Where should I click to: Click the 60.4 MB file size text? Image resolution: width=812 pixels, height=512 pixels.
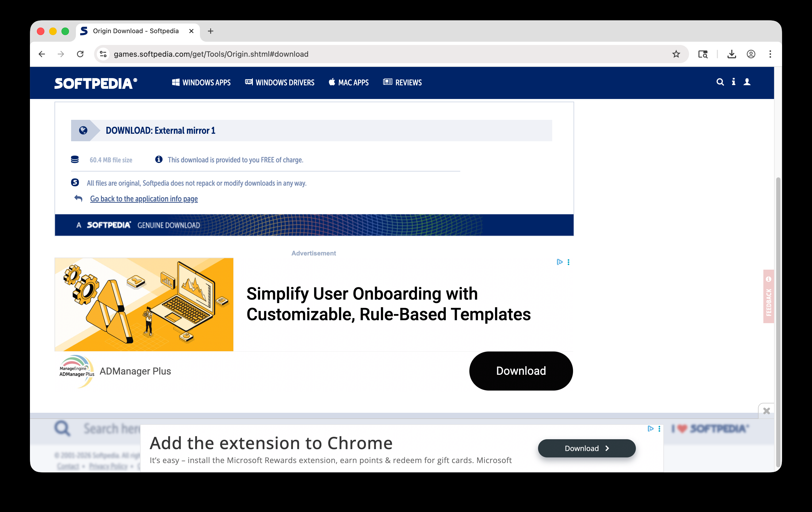tap(111, 160)
